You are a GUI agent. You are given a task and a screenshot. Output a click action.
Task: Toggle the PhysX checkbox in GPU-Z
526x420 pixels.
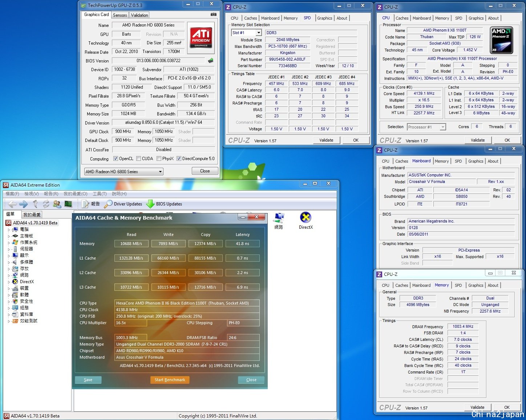[x=159, y=159]
